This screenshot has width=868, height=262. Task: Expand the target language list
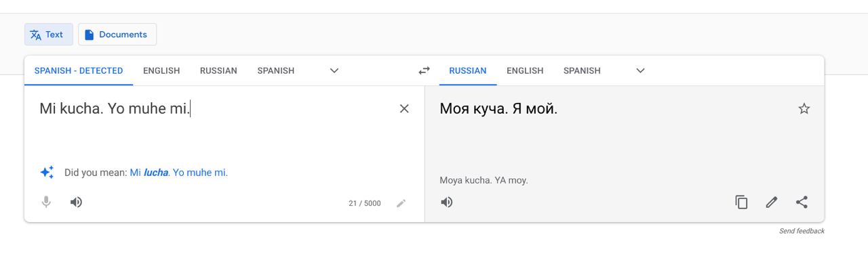[641, 70]
